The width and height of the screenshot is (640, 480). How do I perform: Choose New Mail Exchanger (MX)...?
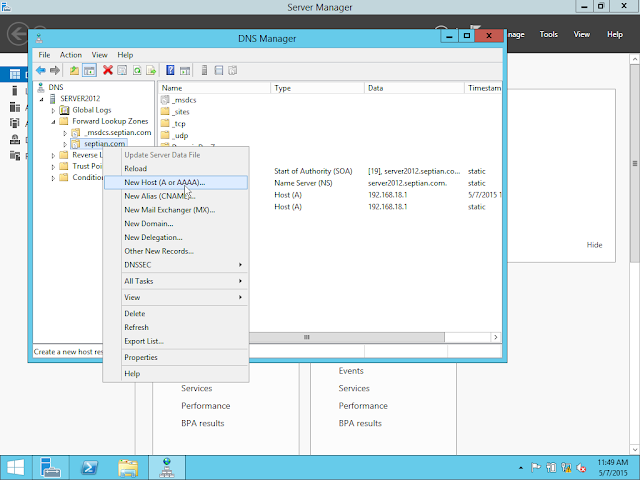click(176, 210)
